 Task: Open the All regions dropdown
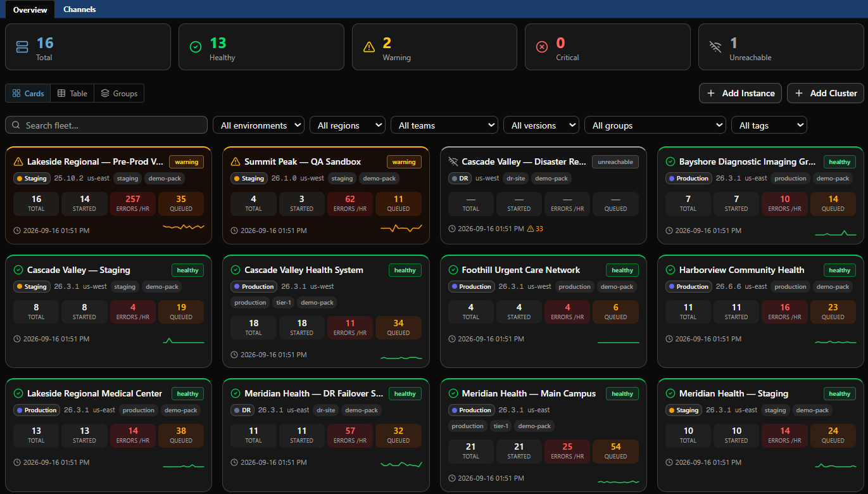click(348, 125)
